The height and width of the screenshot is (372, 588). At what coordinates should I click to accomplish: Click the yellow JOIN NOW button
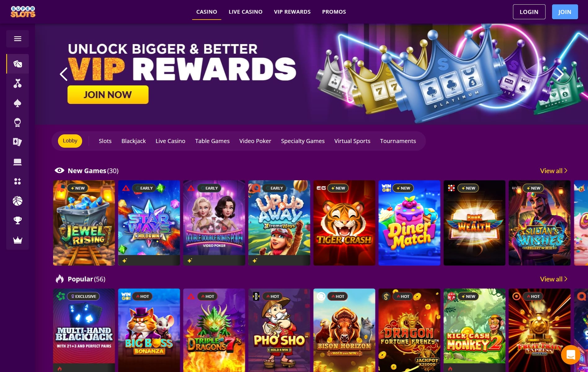(108, 95)
